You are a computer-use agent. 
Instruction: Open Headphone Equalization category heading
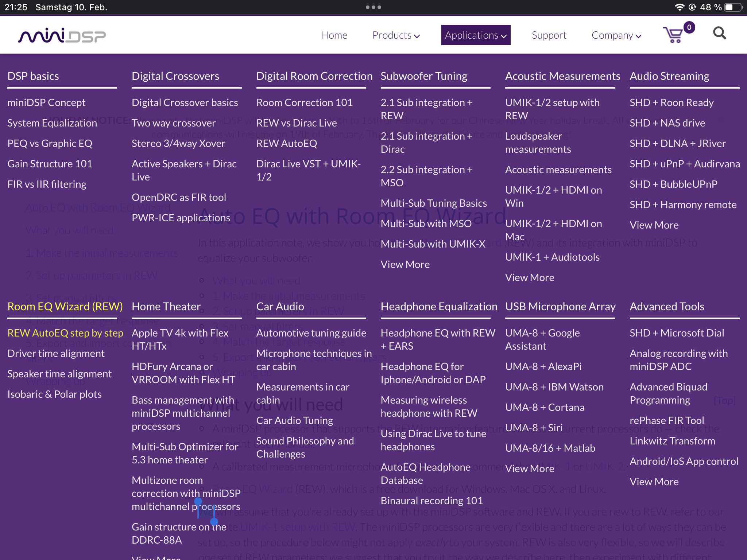[439, 306]
